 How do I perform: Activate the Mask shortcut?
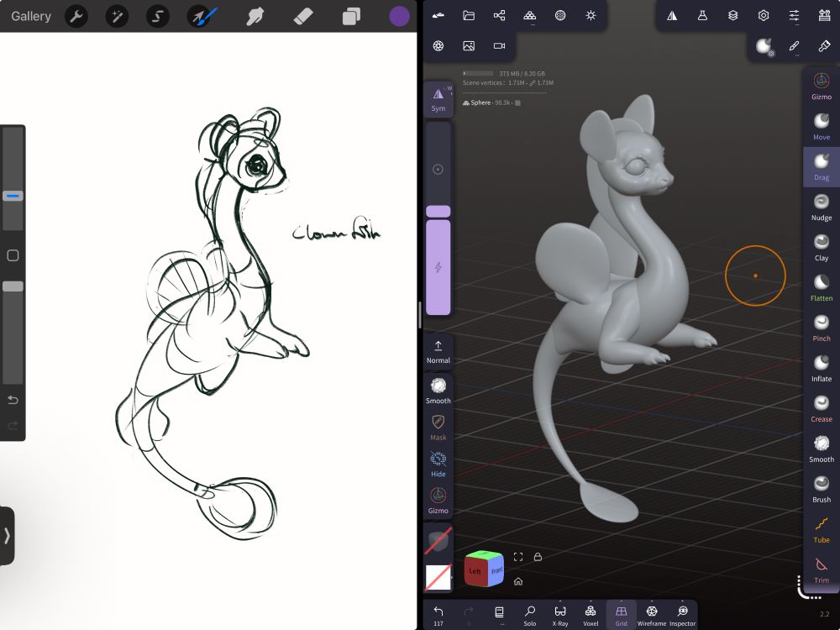[x=438, y=427]
